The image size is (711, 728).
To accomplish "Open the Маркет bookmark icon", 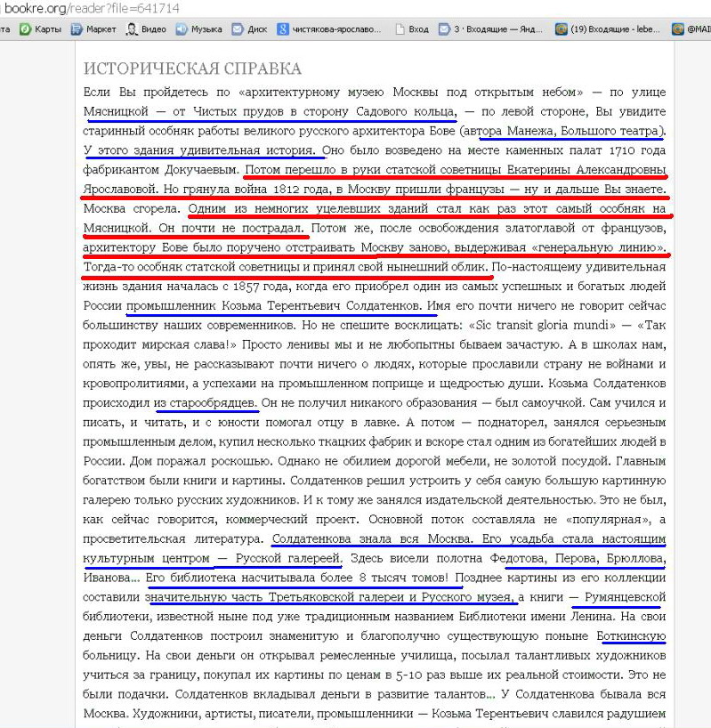I will coord(77,29).
